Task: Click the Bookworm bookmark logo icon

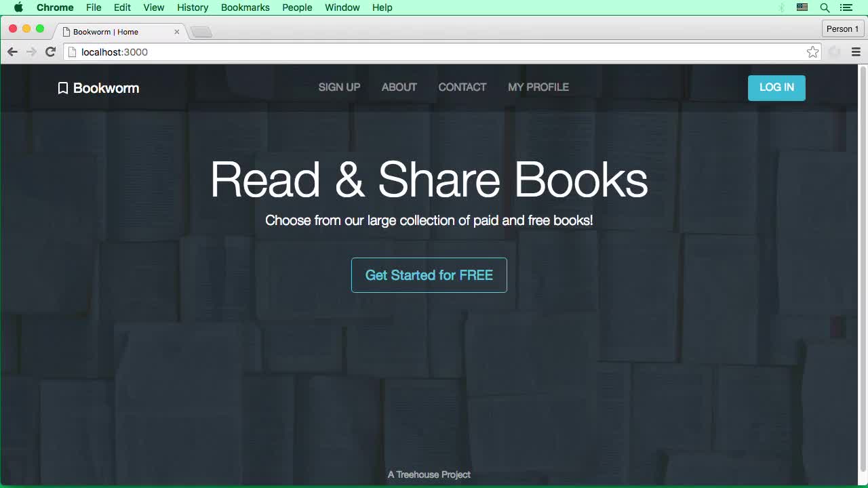Action: 62,88
